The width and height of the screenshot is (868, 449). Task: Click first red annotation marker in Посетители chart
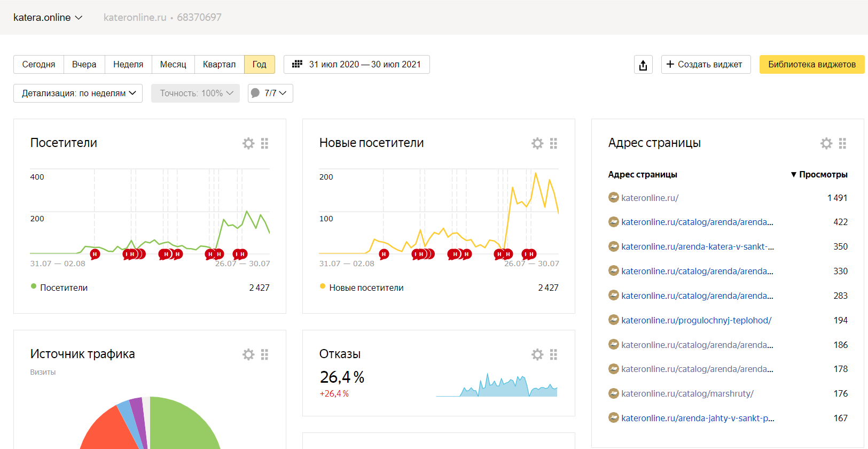click(95, 254)
